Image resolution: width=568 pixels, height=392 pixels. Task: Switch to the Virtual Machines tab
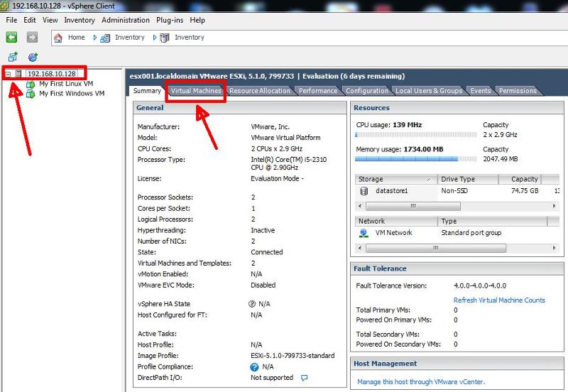pyautogui.click(x=196, y=91)
